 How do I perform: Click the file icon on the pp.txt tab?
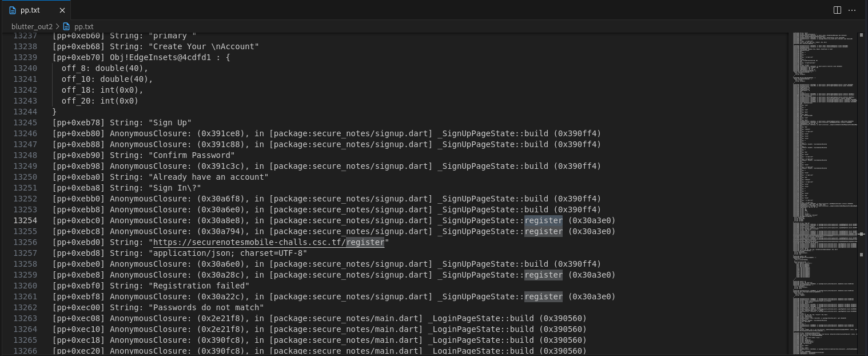click(13, 10)
